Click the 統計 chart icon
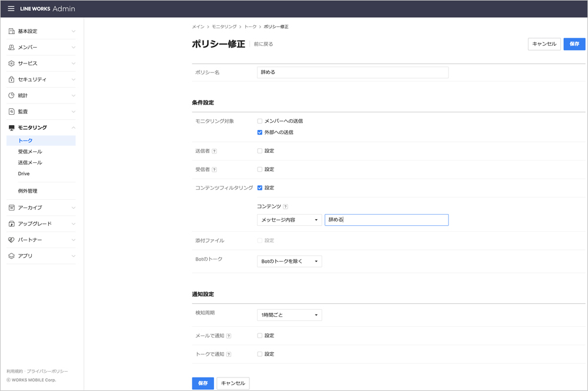This screenshot has width=588, height=391. click(11, 95)
